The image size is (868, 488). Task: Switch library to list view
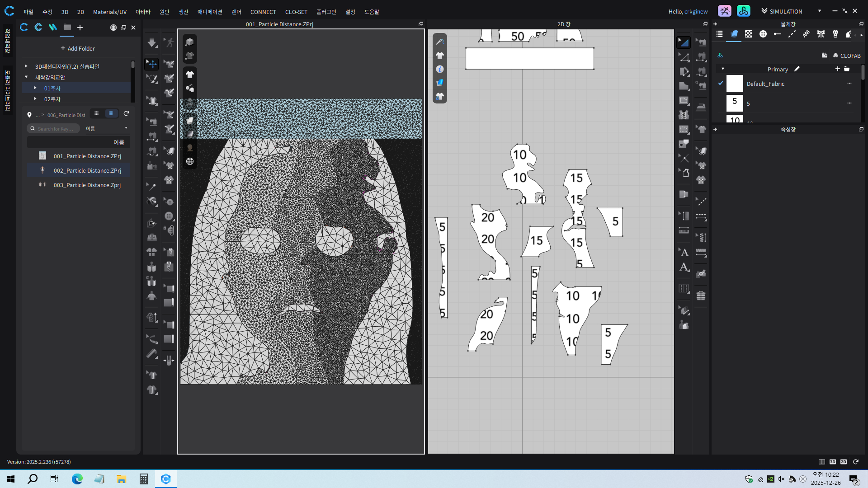coord(111,114)
